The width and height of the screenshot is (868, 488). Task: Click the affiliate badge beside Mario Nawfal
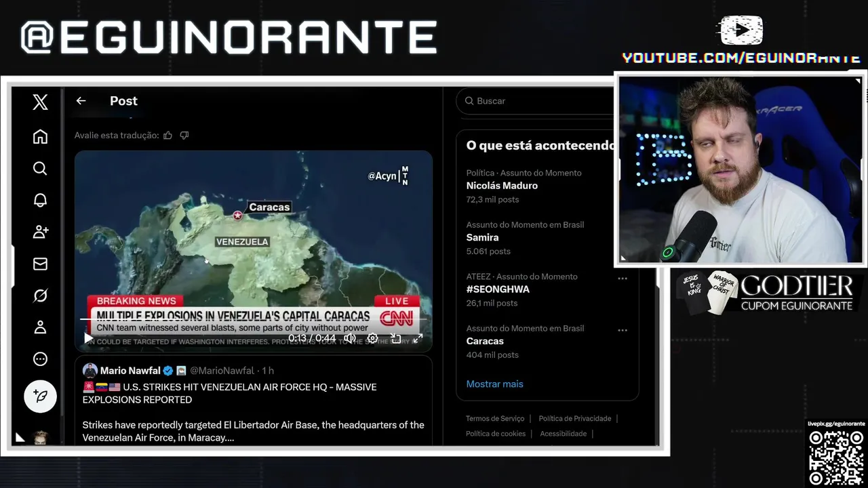(x=181, y=371)
